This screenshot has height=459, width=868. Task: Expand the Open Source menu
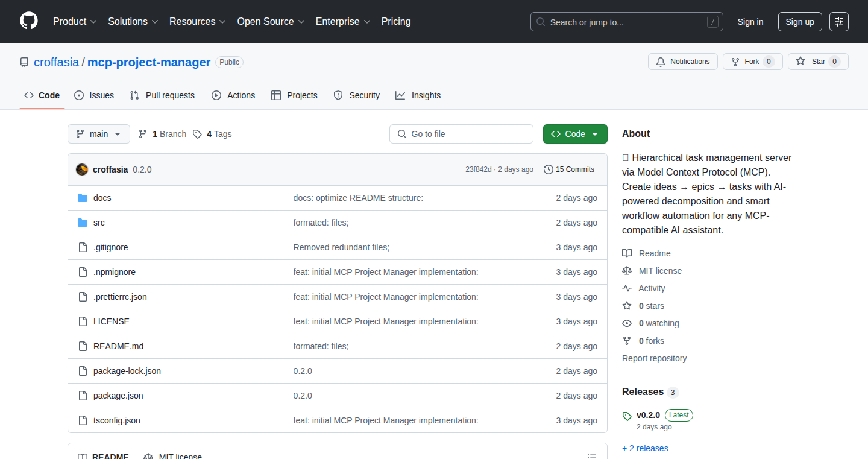pyautogui.click(x=271, y=22)
